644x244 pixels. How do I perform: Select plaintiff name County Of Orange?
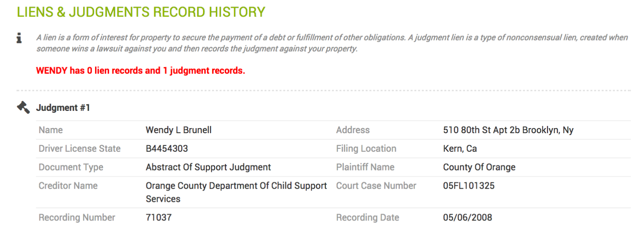coord(479,167)
